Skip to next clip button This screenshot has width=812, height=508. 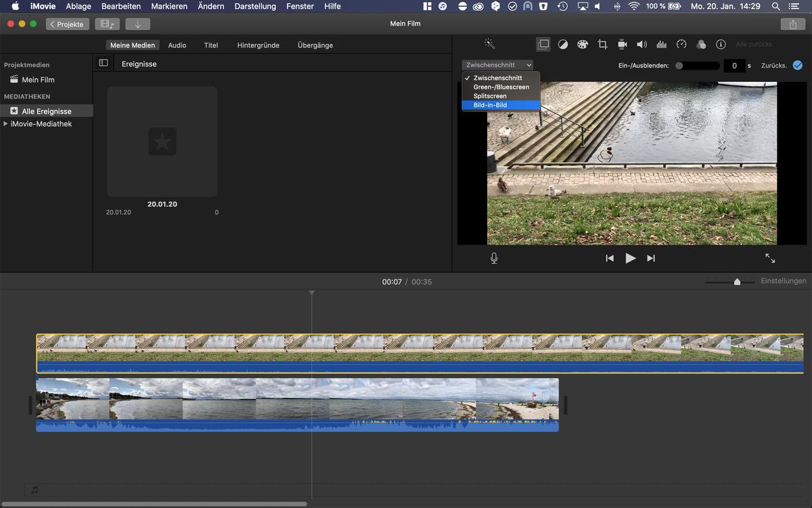(x=651, y=258)
